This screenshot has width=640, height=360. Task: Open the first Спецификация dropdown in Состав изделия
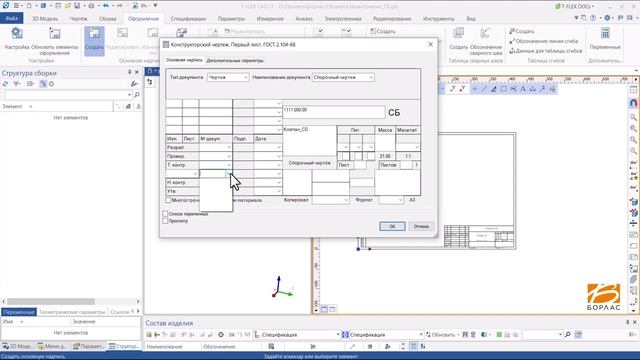(297, 335)
